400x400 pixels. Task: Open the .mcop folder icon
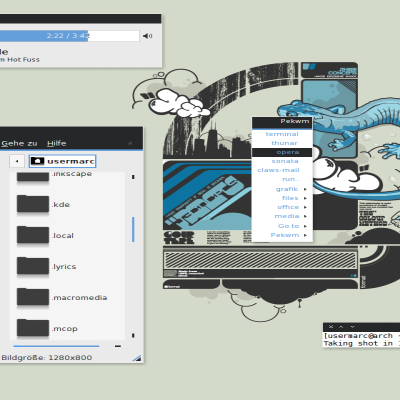click(x=33, y=327)
